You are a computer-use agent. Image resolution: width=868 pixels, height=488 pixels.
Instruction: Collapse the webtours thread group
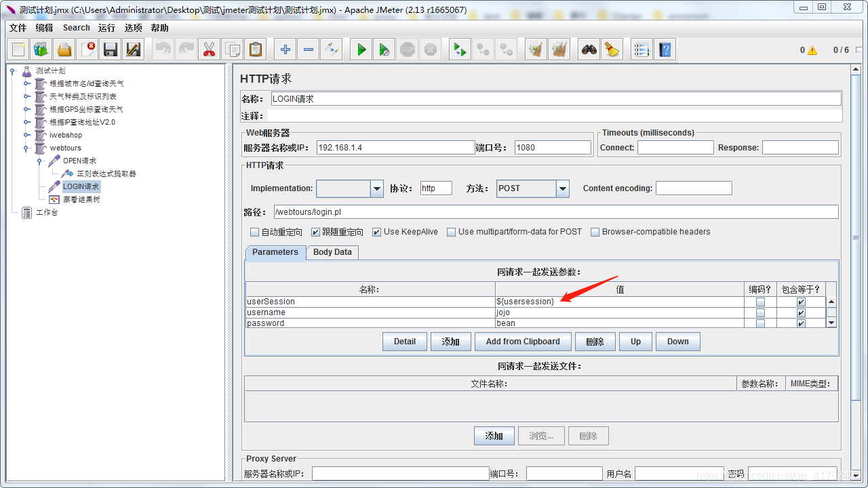pos(26,148)
